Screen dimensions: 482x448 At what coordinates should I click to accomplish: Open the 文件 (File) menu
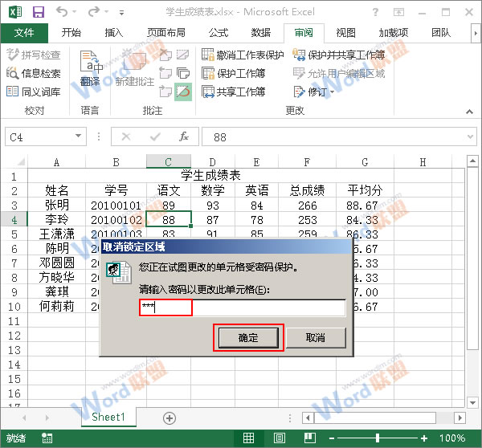25,33
